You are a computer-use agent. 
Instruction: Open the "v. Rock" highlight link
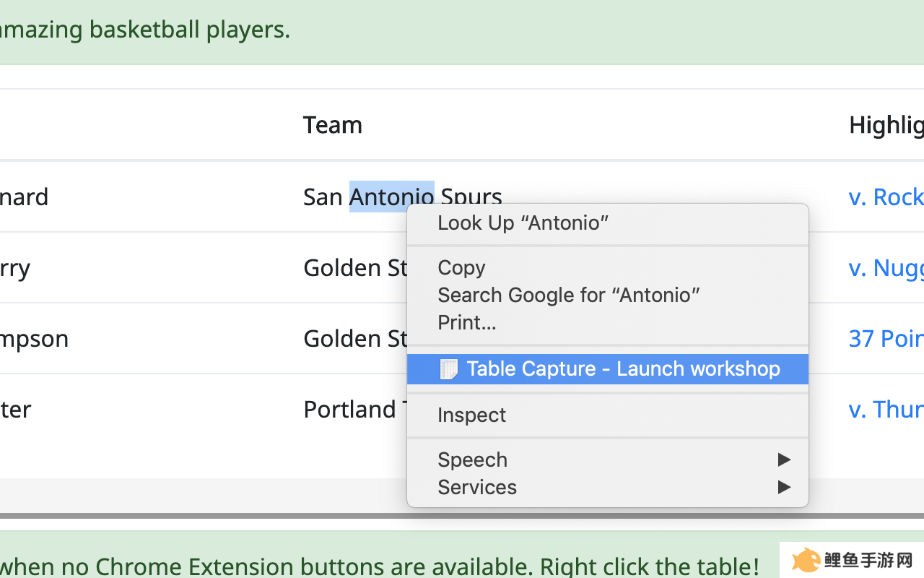point(886,197)
